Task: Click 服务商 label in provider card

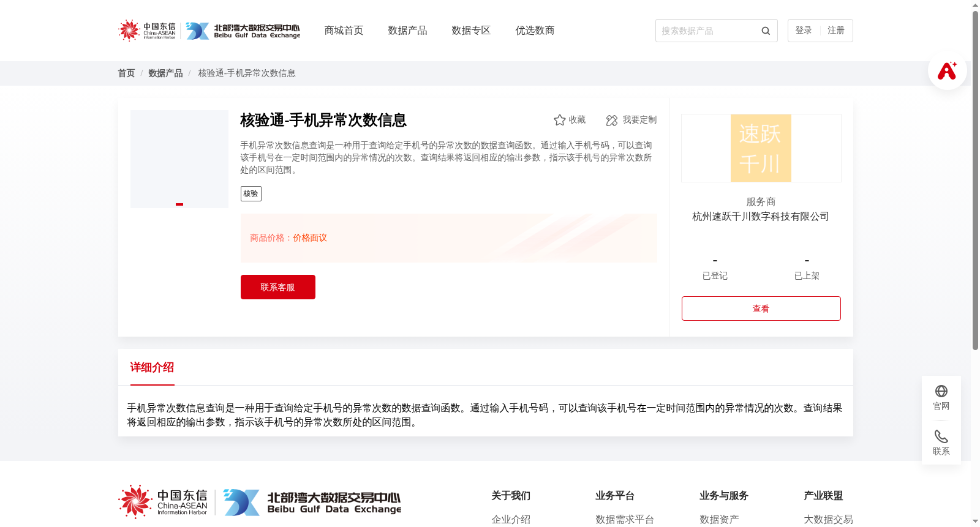Action: click(x=761, y=202)
